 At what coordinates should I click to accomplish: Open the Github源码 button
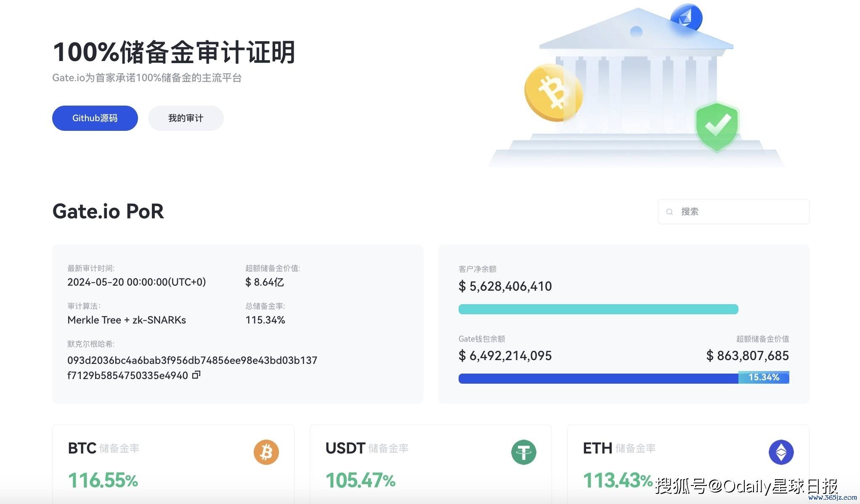point(95,118)
